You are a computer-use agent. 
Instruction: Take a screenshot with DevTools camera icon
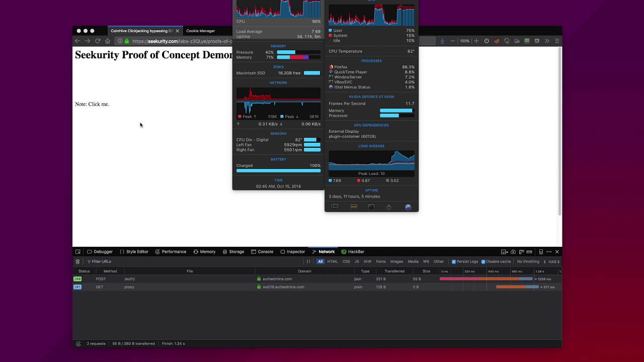[x=513, y=251]
